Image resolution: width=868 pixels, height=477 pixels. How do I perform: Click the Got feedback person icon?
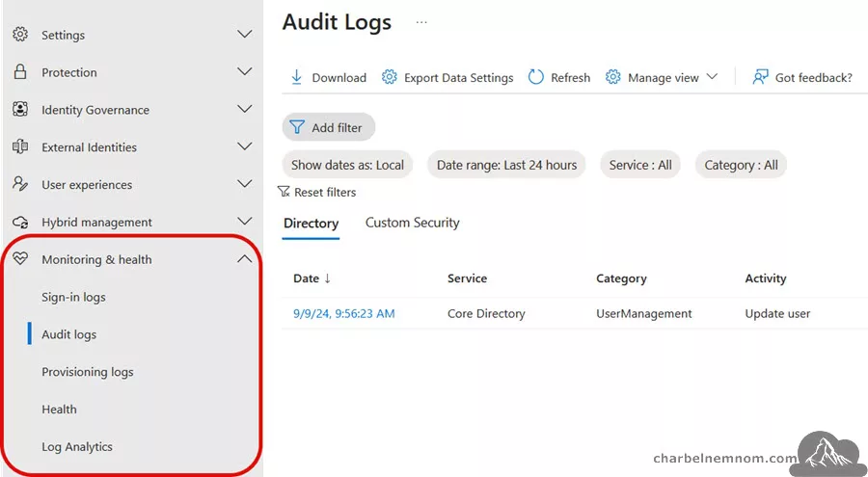tap(761, 77)
